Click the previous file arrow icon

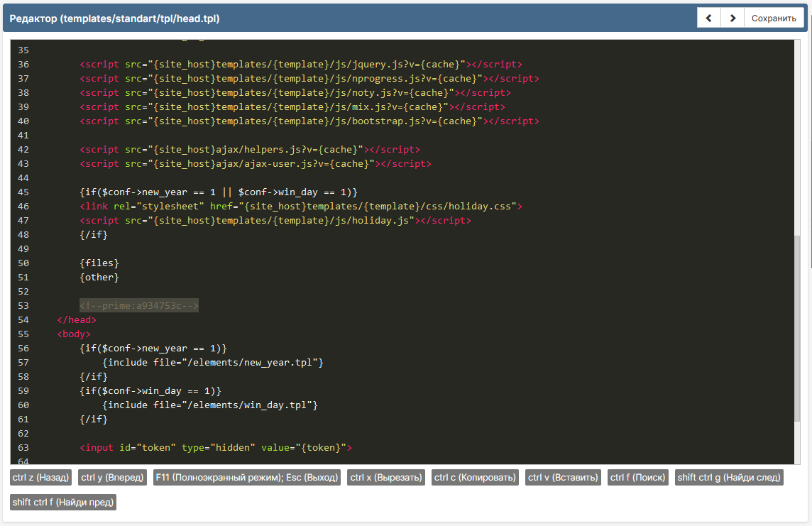pos(708,18)
